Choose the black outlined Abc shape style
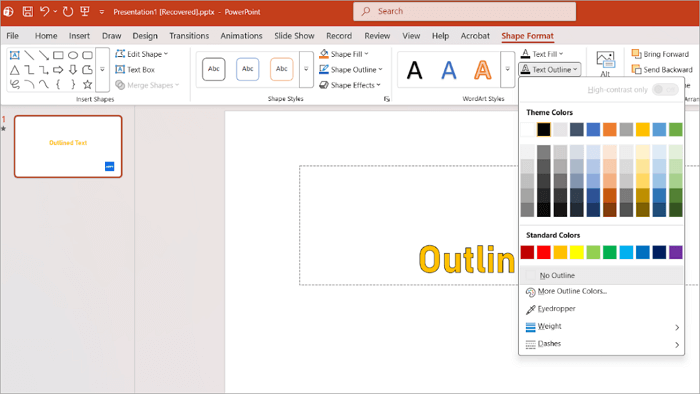This screenshot has width=700, height=394. 214,69
